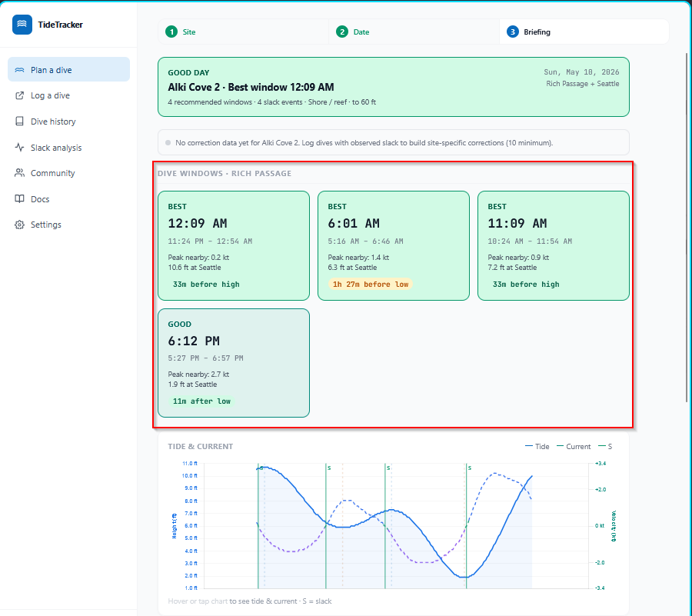The image size is (692, 616).
Task: Click the 1h 27m before low badge
Action: (x=371, y=285)
